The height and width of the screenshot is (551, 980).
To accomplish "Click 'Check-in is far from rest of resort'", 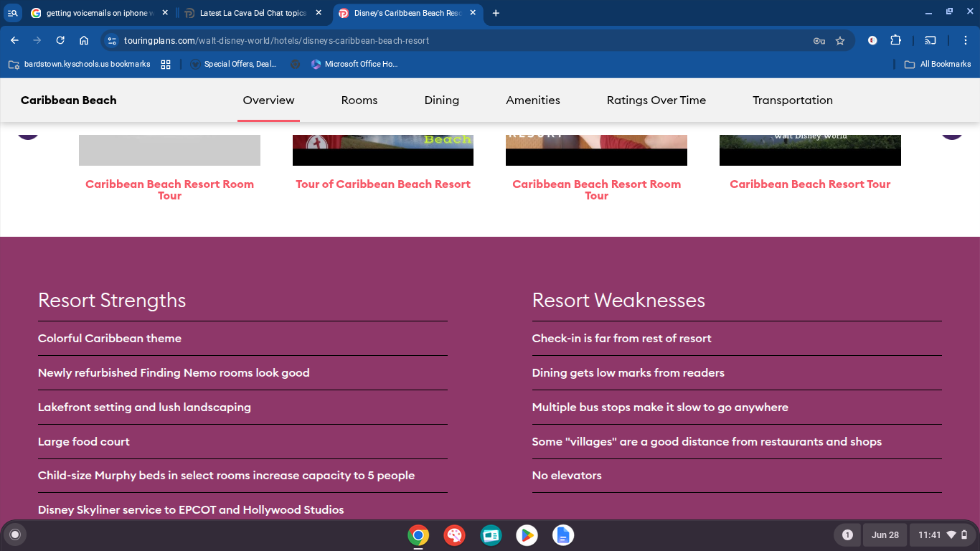I will pos(622,339).
